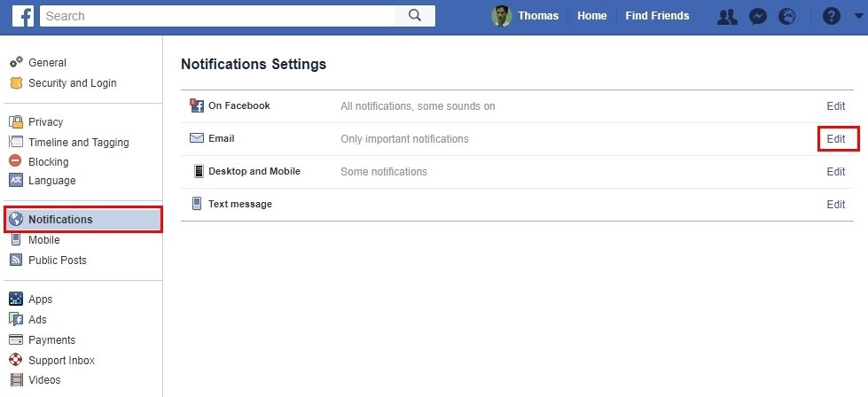Open Support Inbox
Viewport: 868px width, 397px height.
click(61, 360)
